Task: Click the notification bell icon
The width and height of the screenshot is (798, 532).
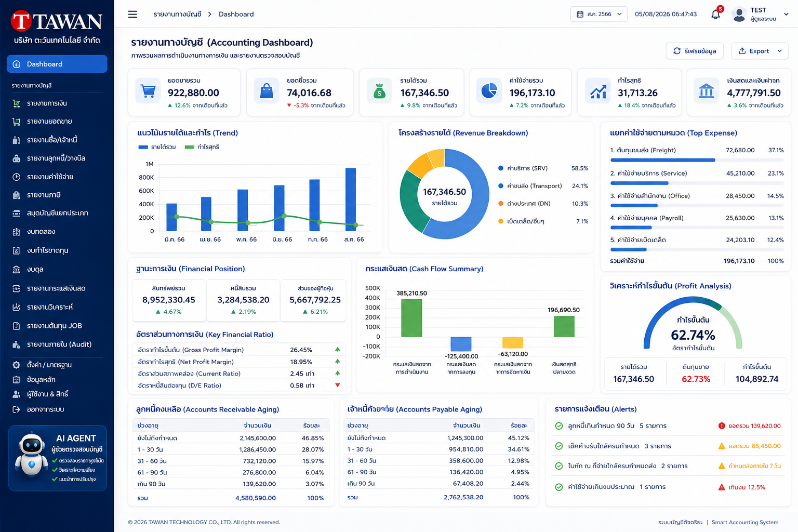Action: point(716,14)
